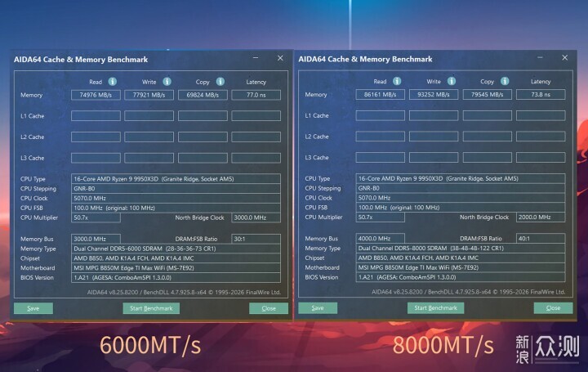Click 50.7x multiplier in left window
The image size is (588, 372).
point(96,217)
